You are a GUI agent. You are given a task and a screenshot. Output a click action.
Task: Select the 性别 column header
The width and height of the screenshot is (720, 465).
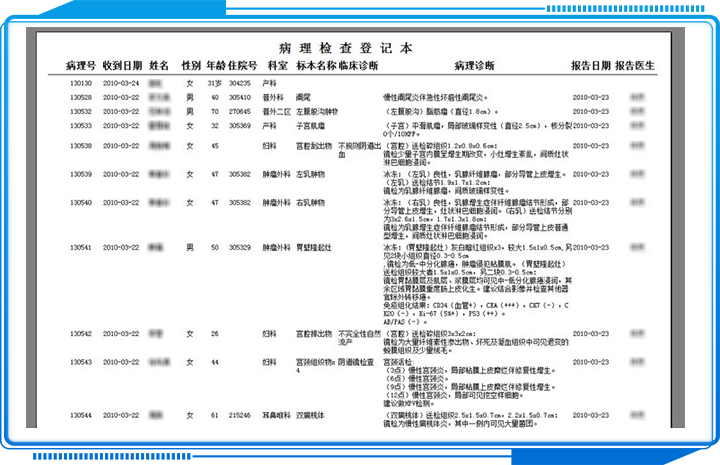point(190,65)
